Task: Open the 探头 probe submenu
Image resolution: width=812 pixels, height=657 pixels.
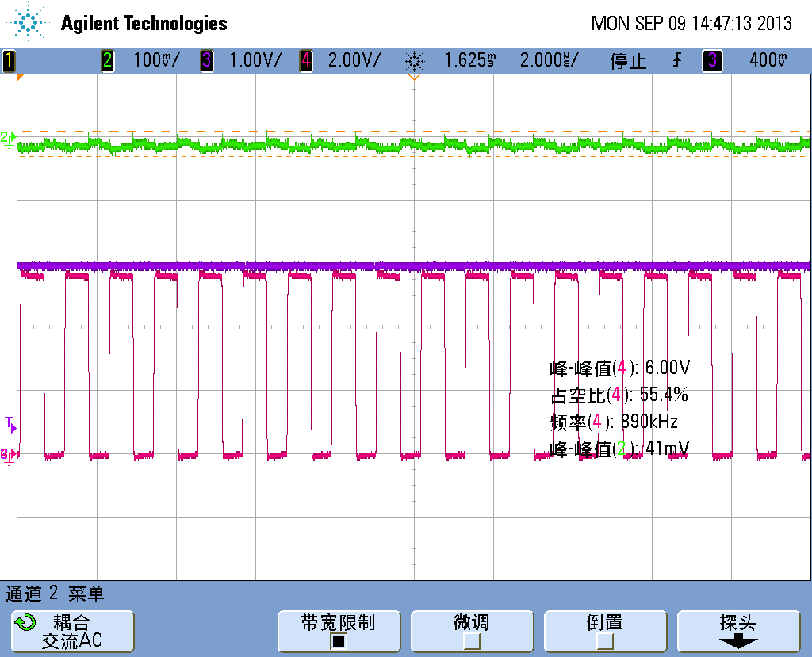Action: coord(738,631)
